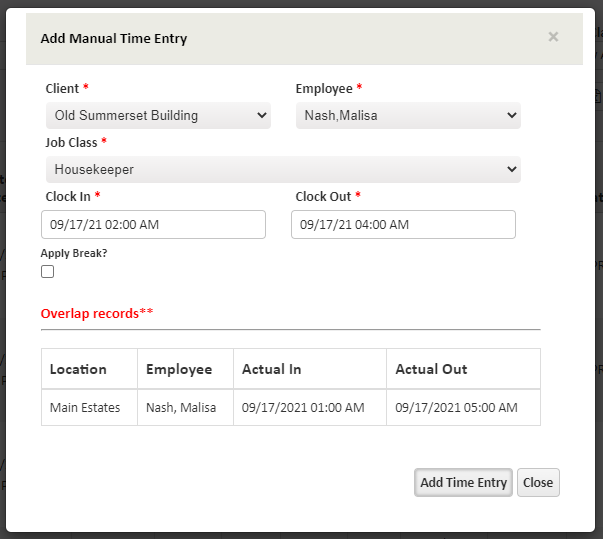The image size is (603, 539).
Task: Click the 09/17/2021 01:00 AM cell
Action: (303, 408)
